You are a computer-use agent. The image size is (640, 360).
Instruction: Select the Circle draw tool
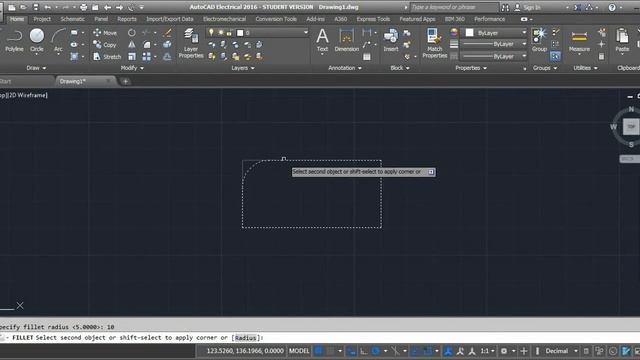click(37, 41)
